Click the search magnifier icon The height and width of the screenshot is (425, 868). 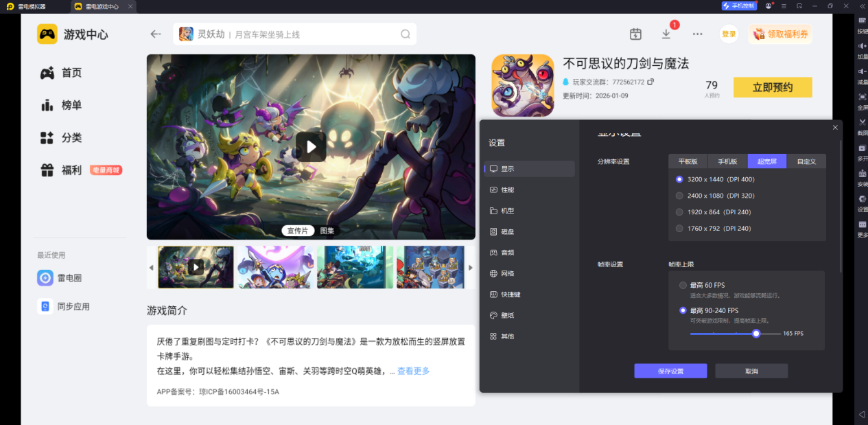406,34
